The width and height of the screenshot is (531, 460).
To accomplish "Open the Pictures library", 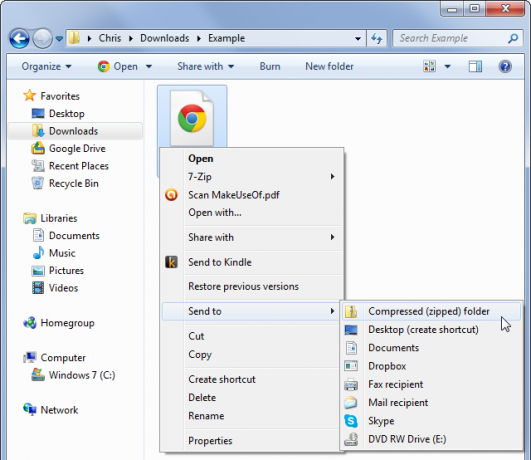I will (x=58, y=270).
